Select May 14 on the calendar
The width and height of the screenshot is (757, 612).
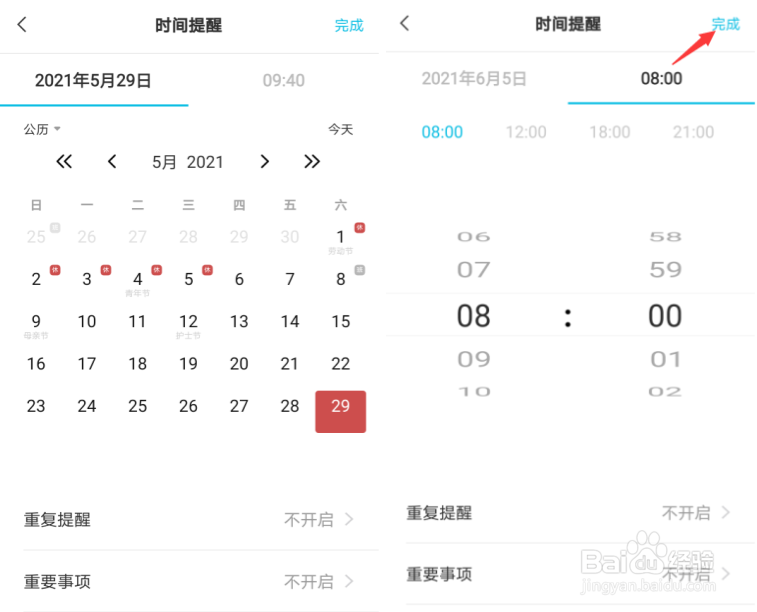pos(290,321)
